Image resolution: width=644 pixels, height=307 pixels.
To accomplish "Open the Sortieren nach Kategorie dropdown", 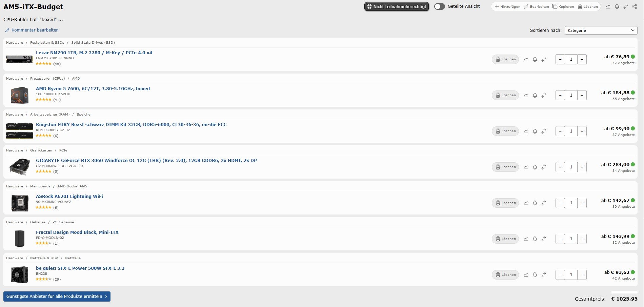I will [x=601, y=30].
